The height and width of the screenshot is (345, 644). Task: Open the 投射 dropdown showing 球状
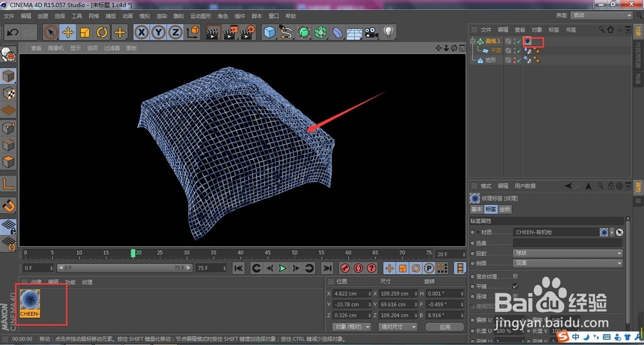[567, 253]
